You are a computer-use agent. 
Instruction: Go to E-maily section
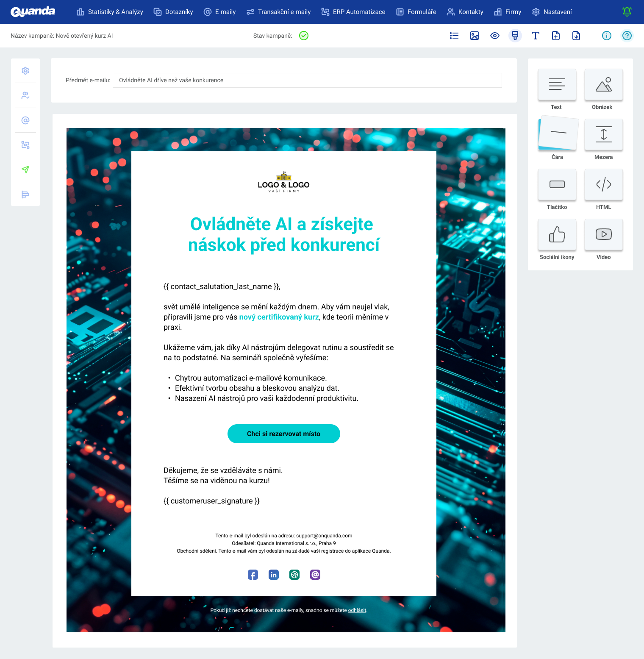[219, 12]
